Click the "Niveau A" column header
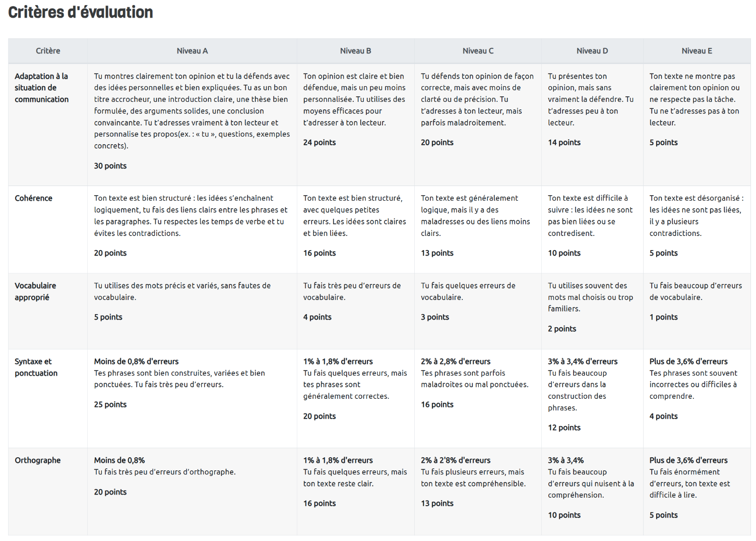Viewport: 756px width, 541px height. (x=192, y=51)
